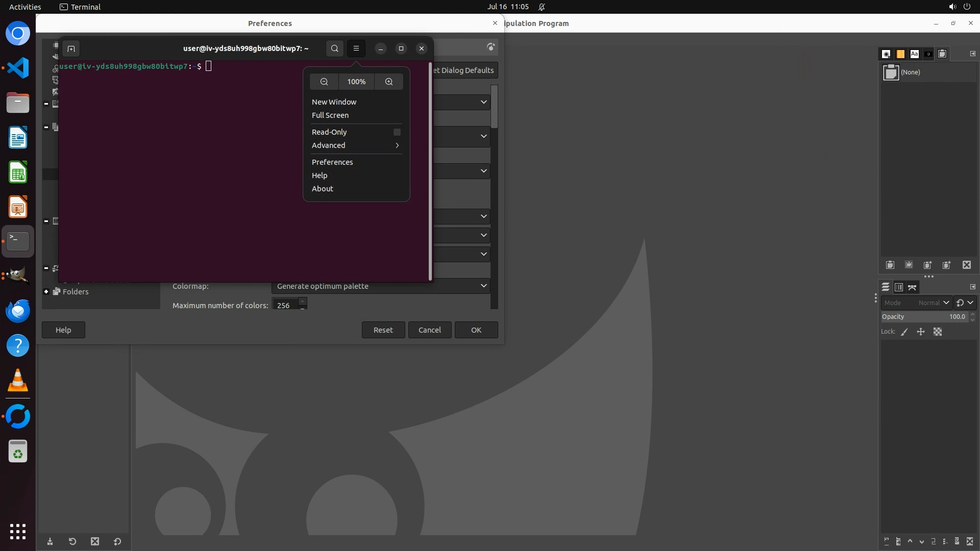Toggle lock alpha channel icon
The image size is (980, 551).
point(938,332)
